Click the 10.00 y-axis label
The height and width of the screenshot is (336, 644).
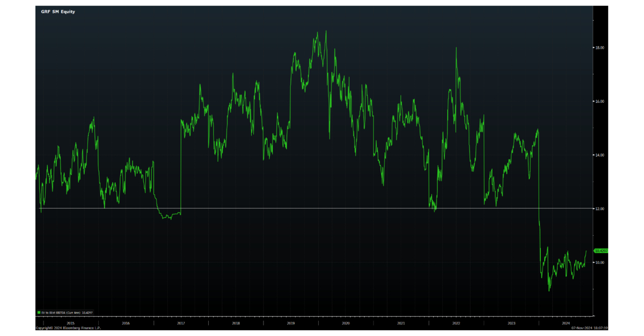tap(599, 262)
